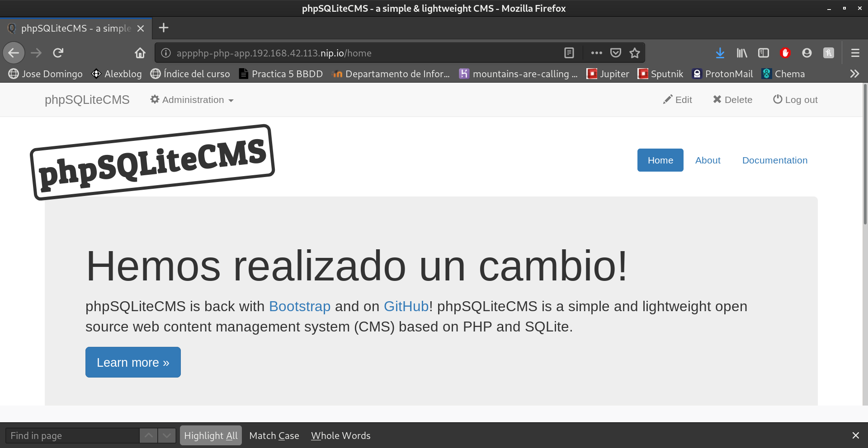Open the downloads arrow icon
The height and width of the screenshot is (448, 868).
(720, 53)
